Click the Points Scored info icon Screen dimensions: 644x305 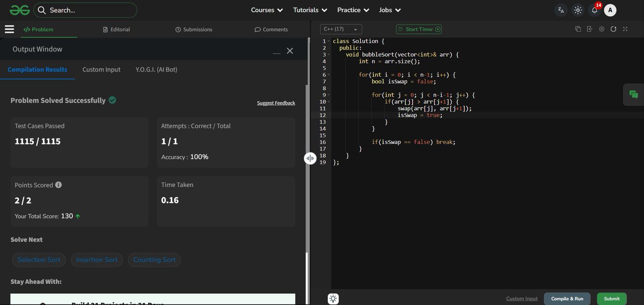click(x=58, y=185)
